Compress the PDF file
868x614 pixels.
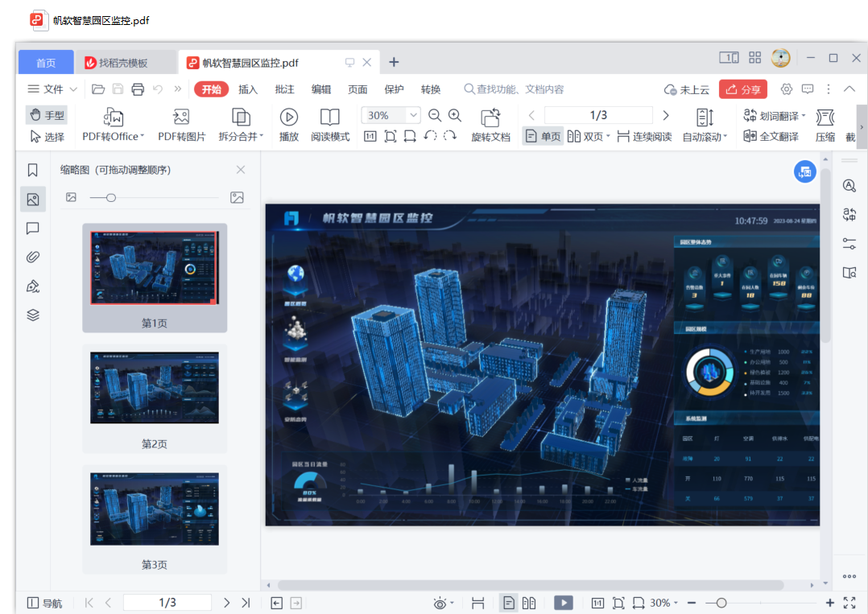point(825,125)
